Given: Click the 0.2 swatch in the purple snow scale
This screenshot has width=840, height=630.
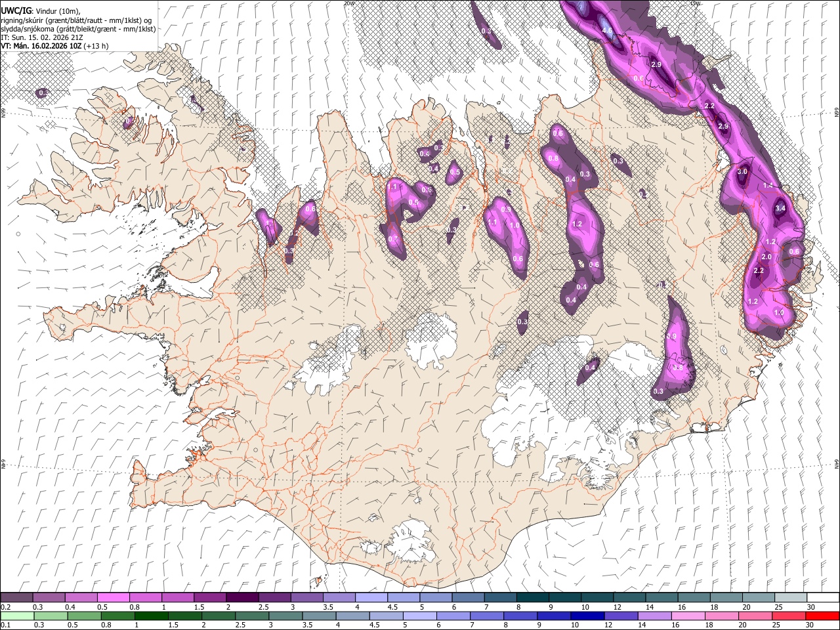Looking at the screenshot, I should [x=16, y=598].
